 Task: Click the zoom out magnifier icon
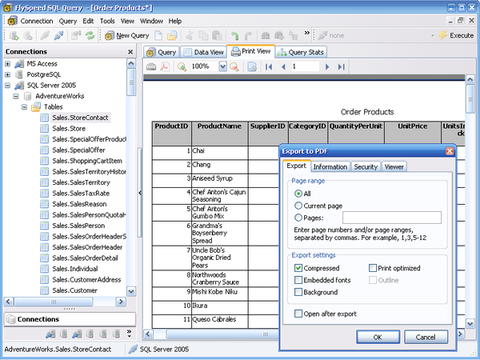click(x=235, y=67)
